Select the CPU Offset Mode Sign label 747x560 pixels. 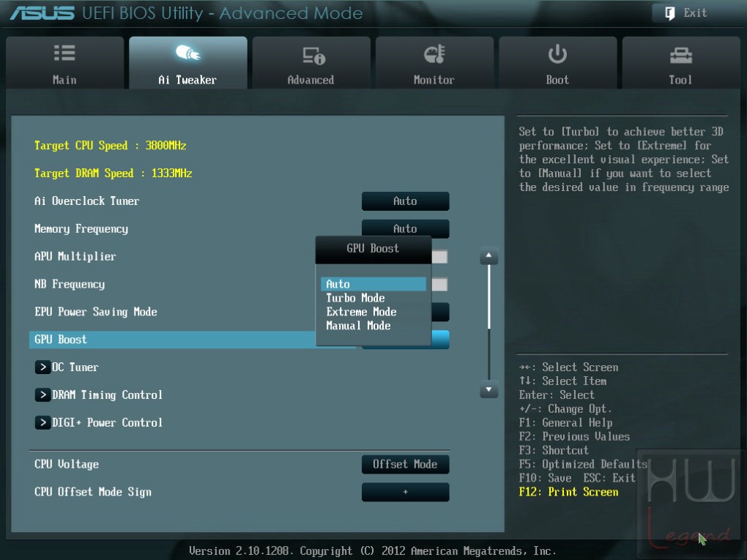(92, 492)
